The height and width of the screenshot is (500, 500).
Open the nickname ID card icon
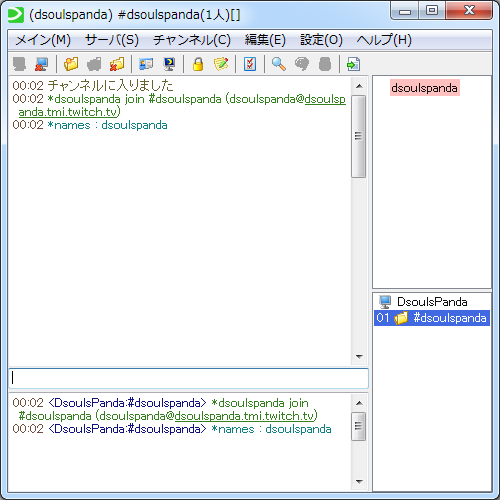(146, 64)
